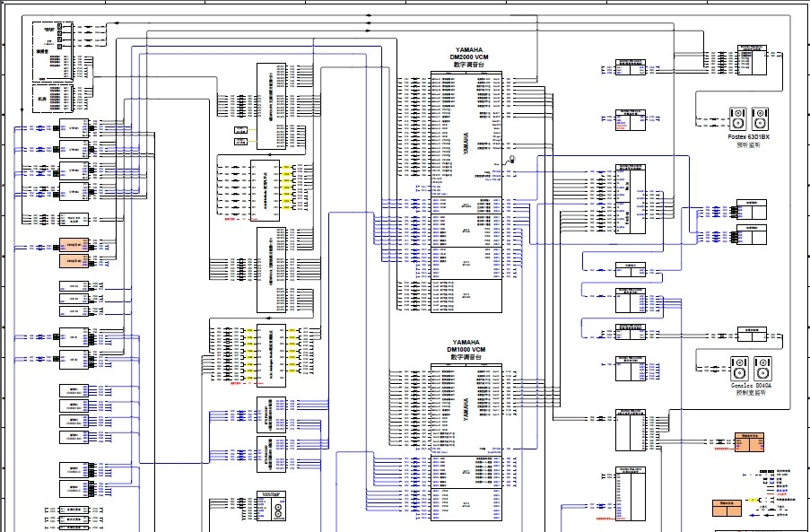The image size is (810, 532).
Task: Click the orange device block right of Genelec wiring
Action: 749,442
